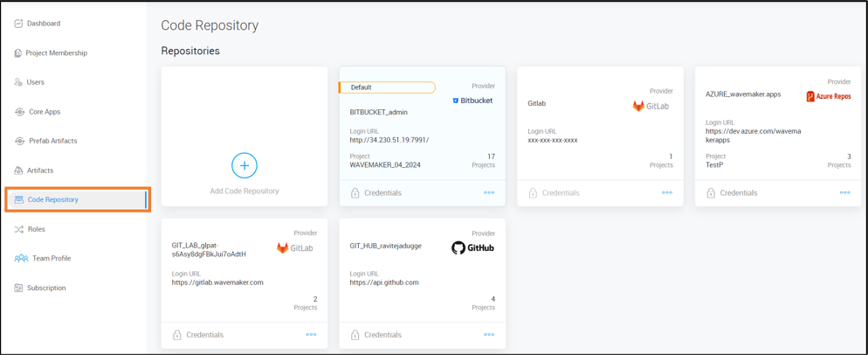Click the 4 Projects count on GitHub card
This screenshot has width=868, height=355.
tap(485, 303)
